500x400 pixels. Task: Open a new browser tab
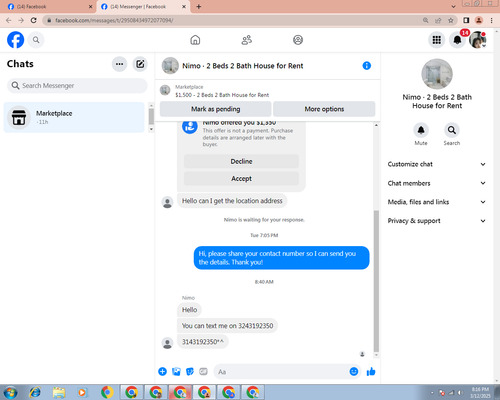[199, 7]
